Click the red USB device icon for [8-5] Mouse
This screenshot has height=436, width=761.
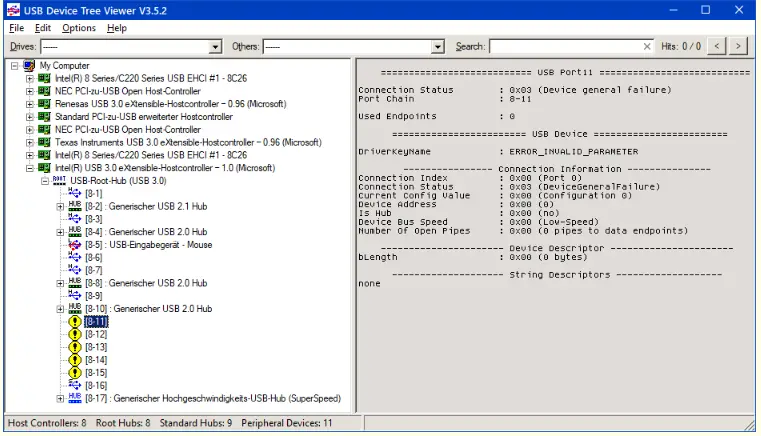tap(75, 245)
